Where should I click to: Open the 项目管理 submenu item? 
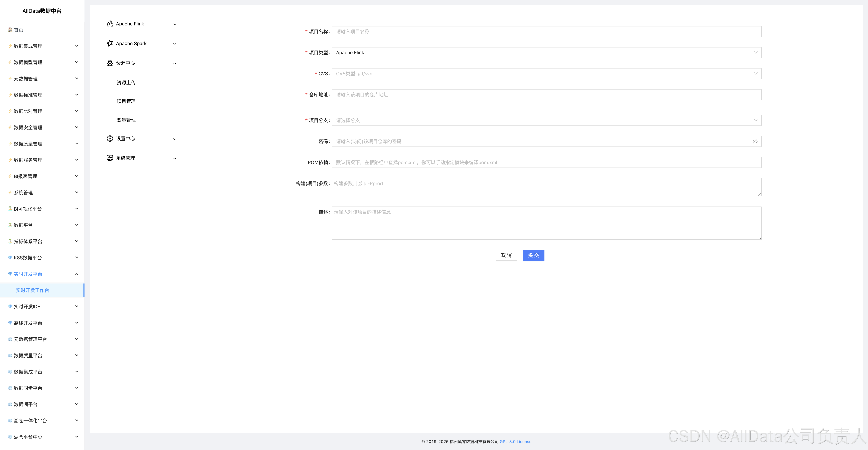(126, 101)
